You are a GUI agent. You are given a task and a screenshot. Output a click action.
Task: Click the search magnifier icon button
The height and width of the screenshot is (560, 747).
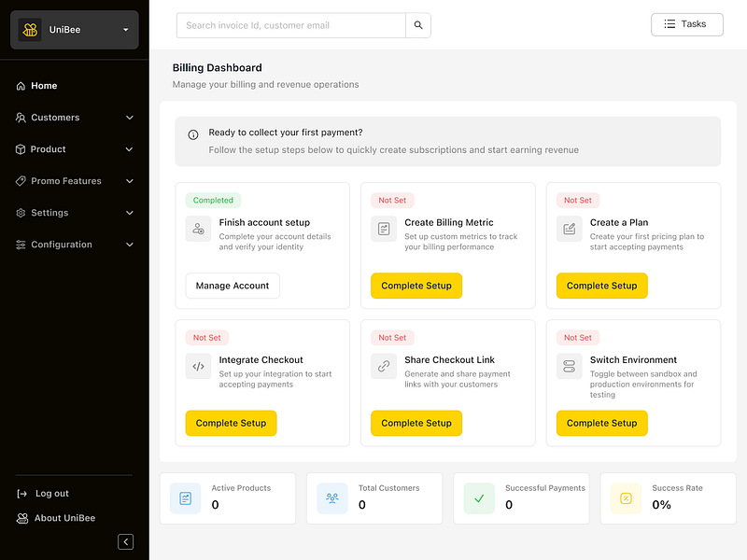pyautogui.click(x=418, y=25)
